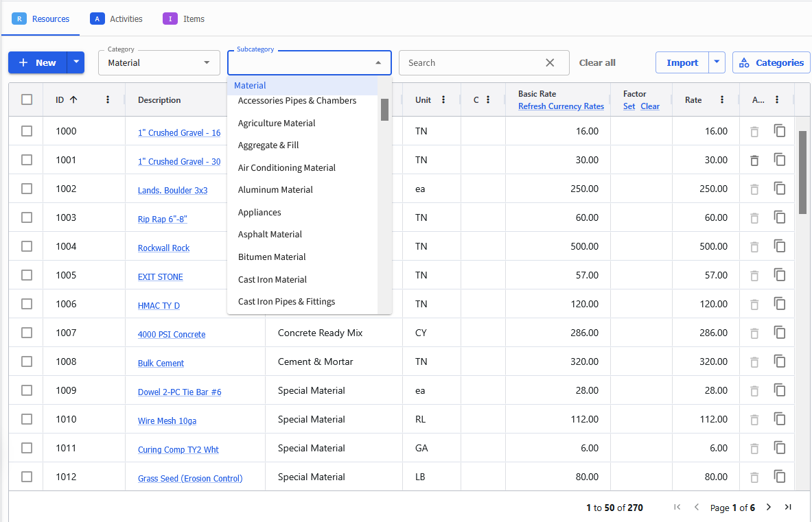This screenshot has width=812, height=522.
Task: Go to first page arrow
Action: click(x=677, y=507)
